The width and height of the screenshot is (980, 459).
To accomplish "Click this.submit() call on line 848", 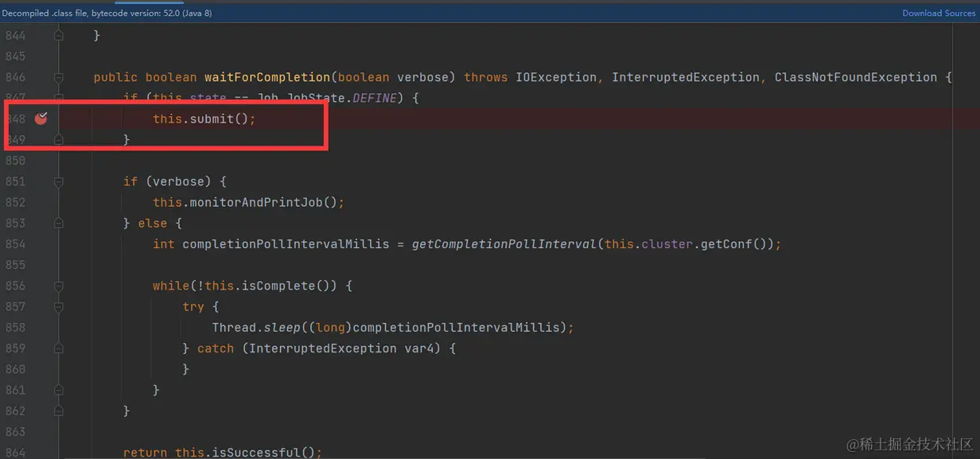I will pos(204,119).
